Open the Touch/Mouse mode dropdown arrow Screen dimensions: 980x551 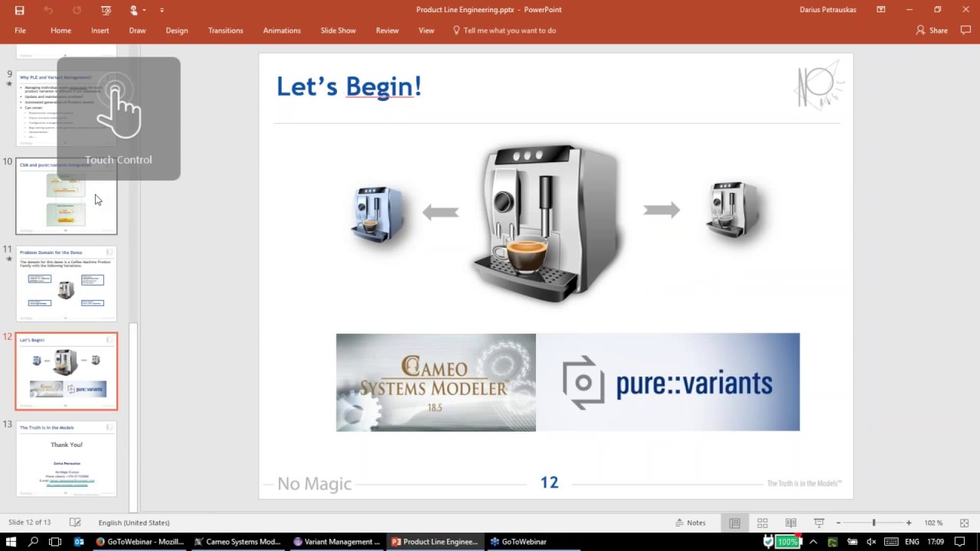145,10
